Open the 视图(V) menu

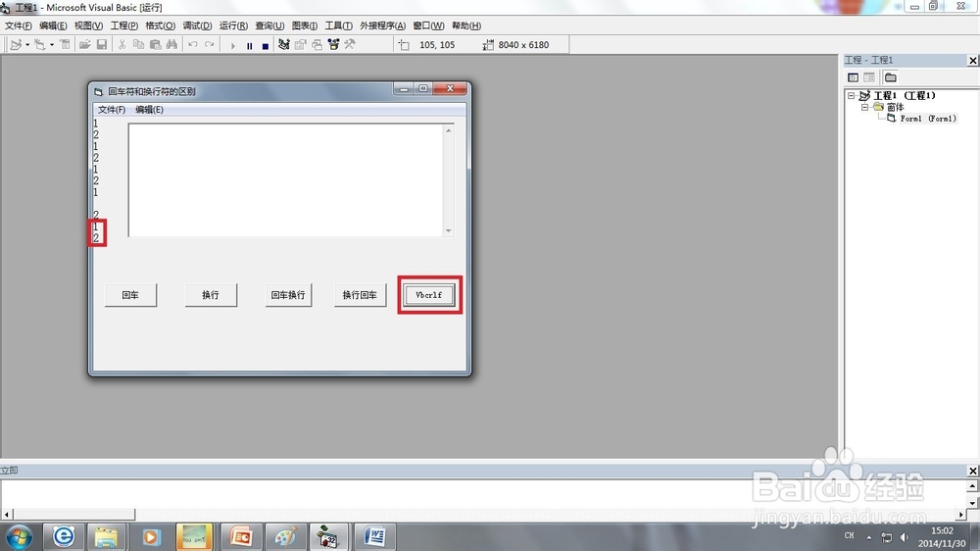coord(88,25)
